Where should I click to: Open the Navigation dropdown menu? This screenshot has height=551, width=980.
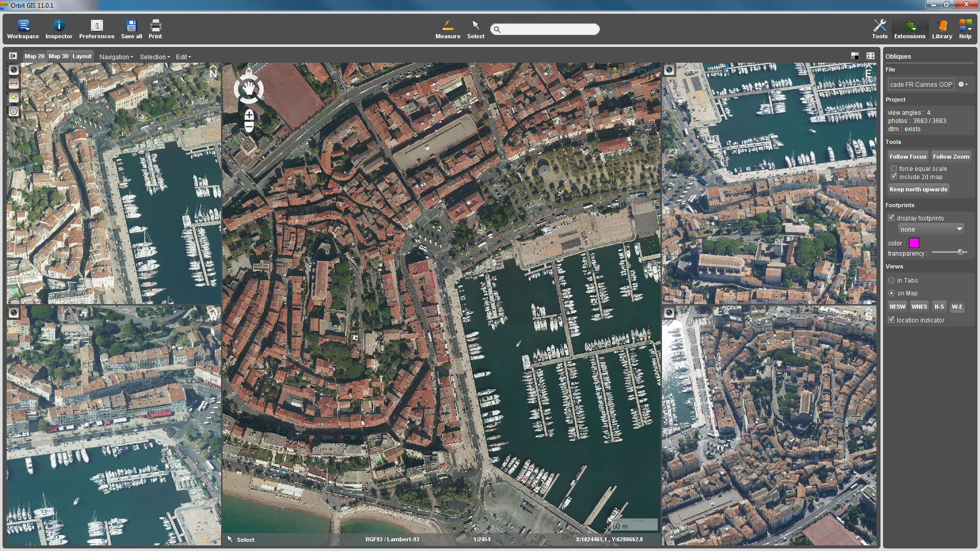point(116,57)
